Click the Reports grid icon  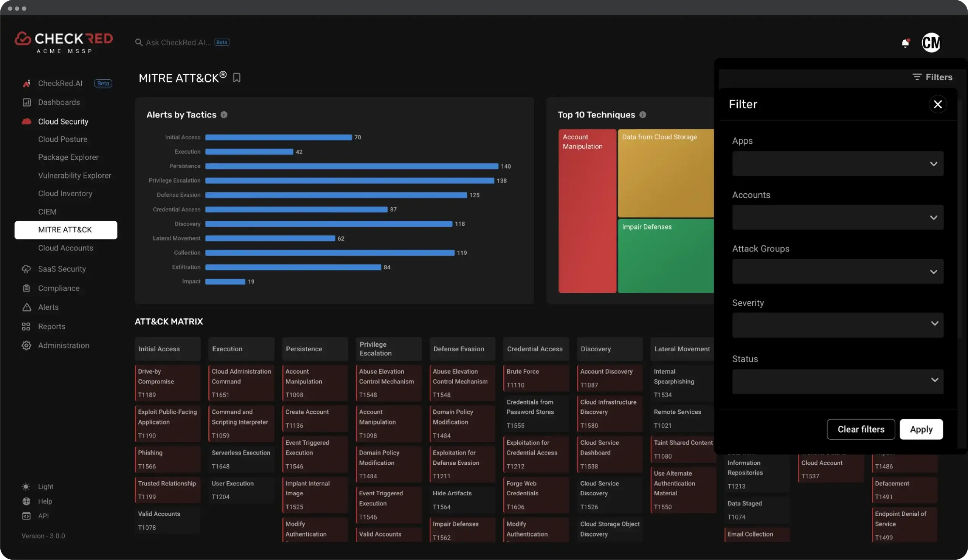[26, 326]
